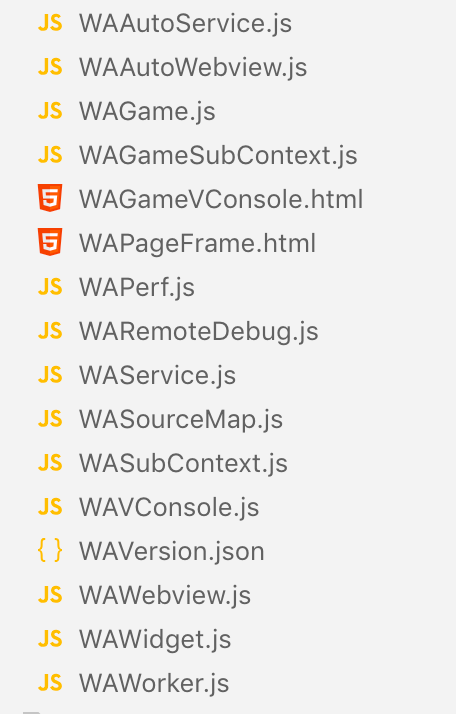Viewport: 456px width, 714px height.
Task: Click the JS icon beside WAAutoService.js
Action: coord(50,23)
